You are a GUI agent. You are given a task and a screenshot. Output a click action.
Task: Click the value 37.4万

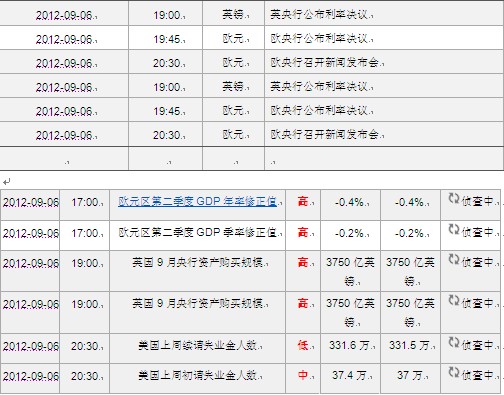point(349,375)
